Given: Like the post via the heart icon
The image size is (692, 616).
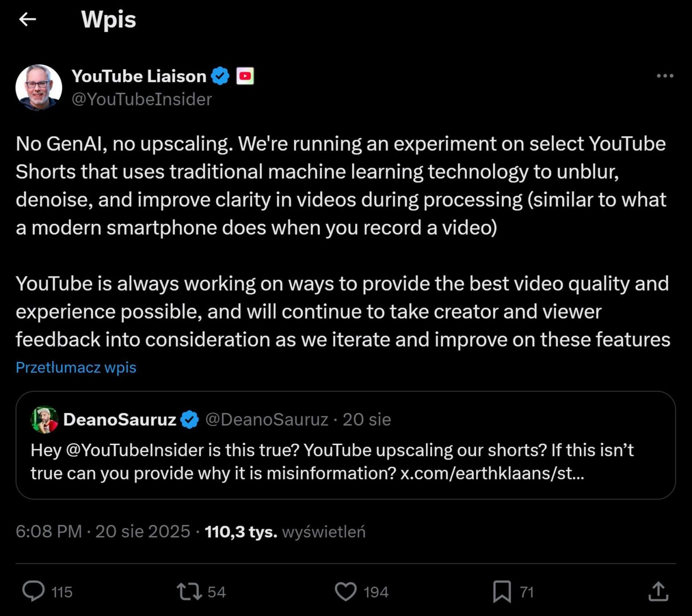Looking at the screenshot, I should point(346,592).
